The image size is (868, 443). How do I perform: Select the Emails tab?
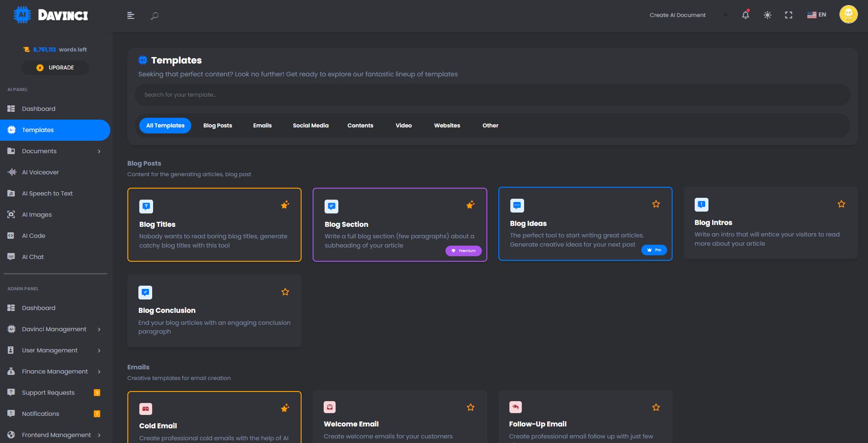[x=262, y=126]
